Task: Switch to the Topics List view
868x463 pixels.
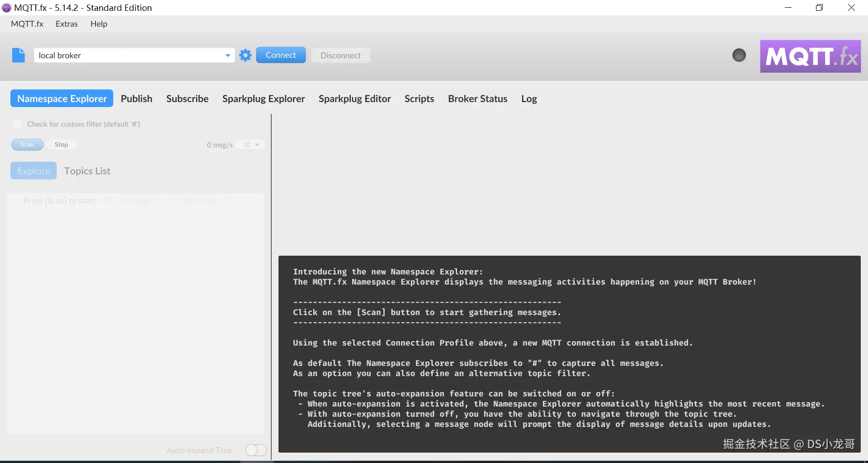Action: point(87,171)
